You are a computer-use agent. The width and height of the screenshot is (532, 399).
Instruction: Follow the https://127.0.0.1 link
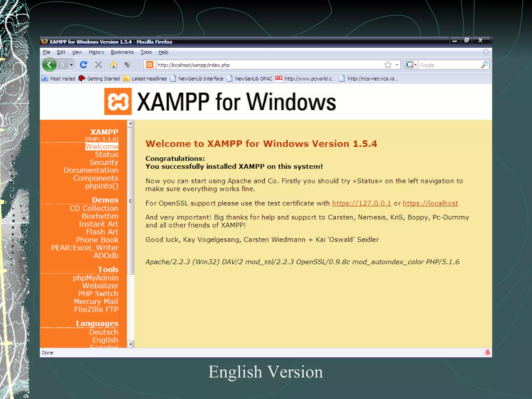[361, 203]
